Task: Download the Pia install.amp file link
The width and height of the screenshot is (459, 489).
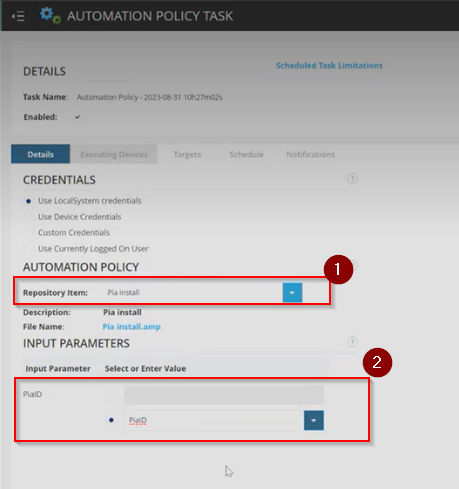Action: click(131, 327)
